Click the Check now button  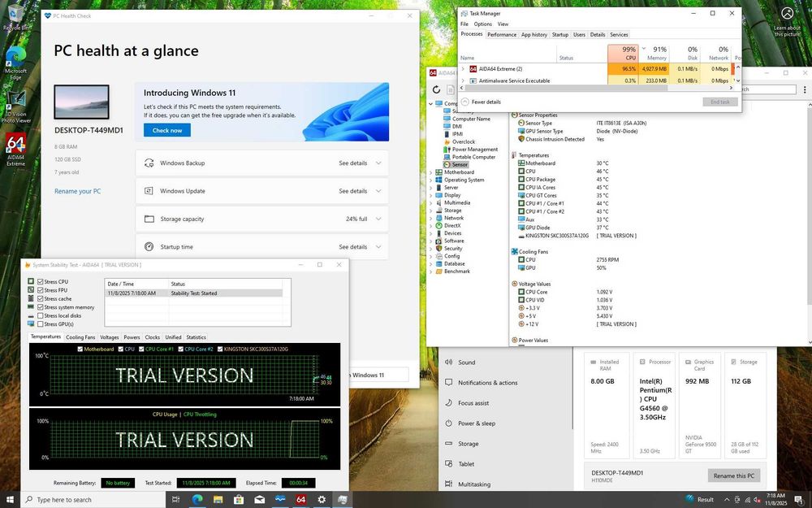click(167, 130)
